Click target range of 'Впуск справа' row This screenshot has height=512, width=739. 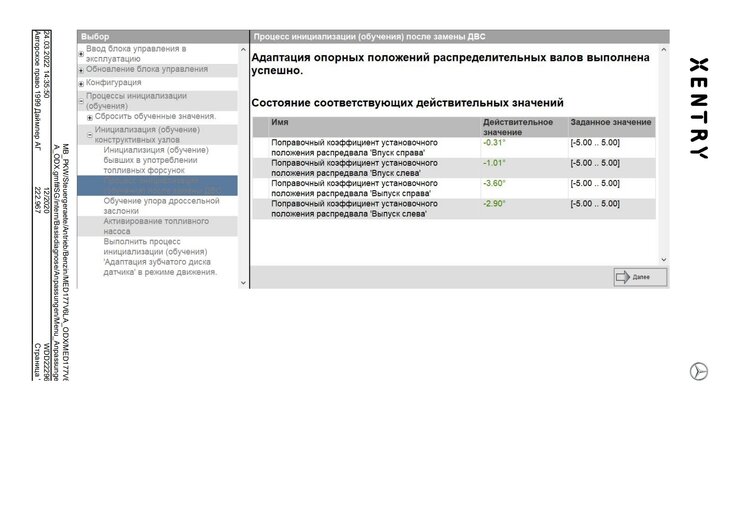595,142
